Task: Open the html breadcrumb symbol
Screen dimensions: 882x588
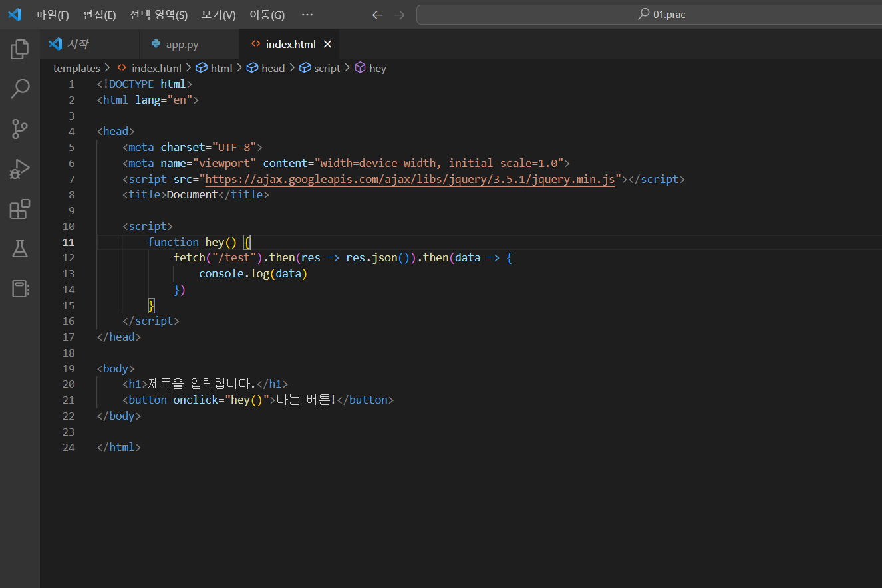Action: (214, 68)
